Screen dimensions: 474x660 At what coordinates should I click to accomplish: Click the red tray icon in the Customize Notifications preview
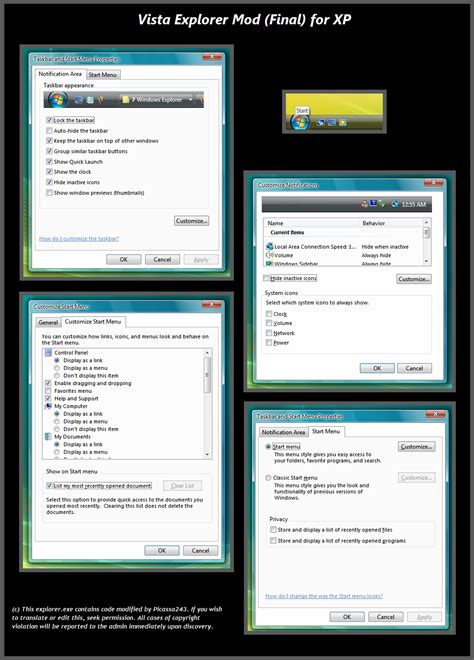coord(364,204)
